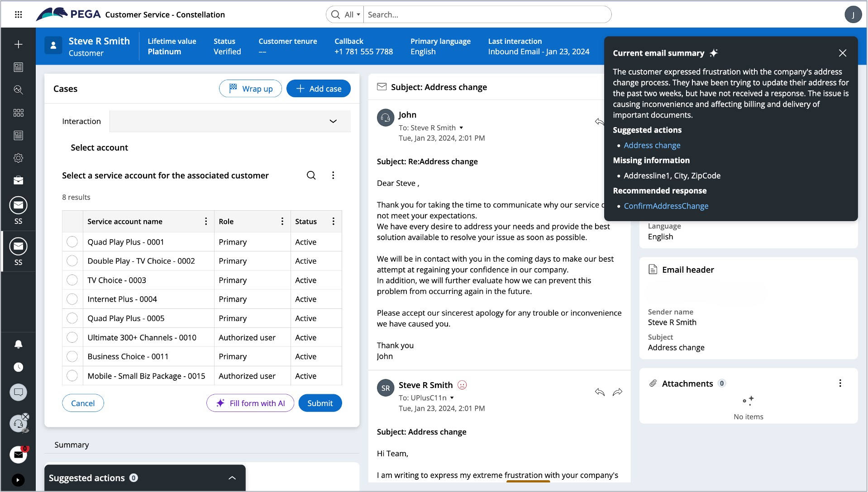Expand the Suggested actions panel
The image size is (868, 492).
tap(232, 478)
